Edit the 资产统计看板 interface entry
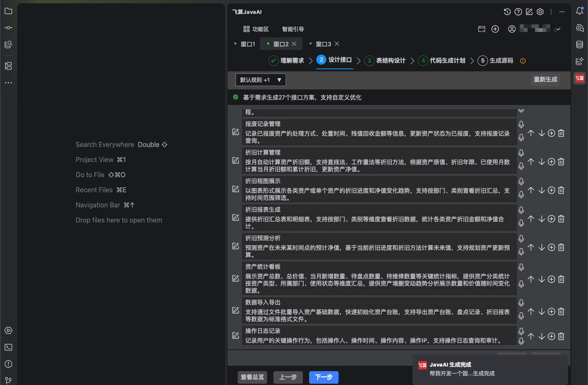 (236, 278)
